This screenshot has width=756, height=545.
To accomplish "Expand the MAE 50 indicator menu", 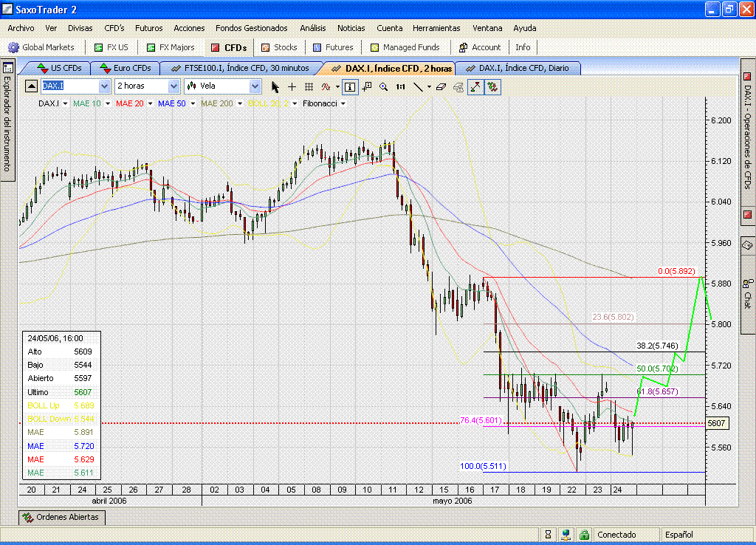I will pos(193,103).
